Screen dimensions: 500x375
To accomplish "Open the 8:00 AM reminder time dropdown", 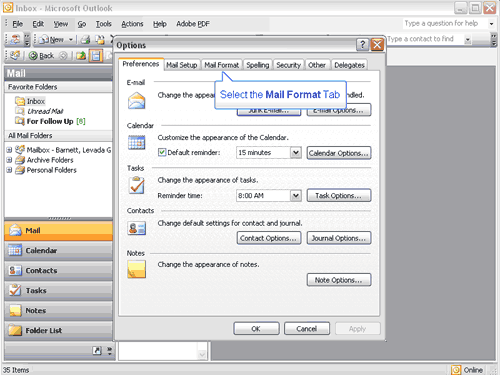I will click(295, 195).
